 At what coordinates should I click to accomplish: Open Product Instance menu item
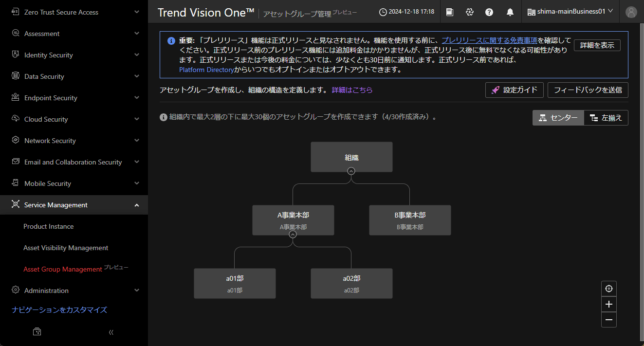click(49, 226)
